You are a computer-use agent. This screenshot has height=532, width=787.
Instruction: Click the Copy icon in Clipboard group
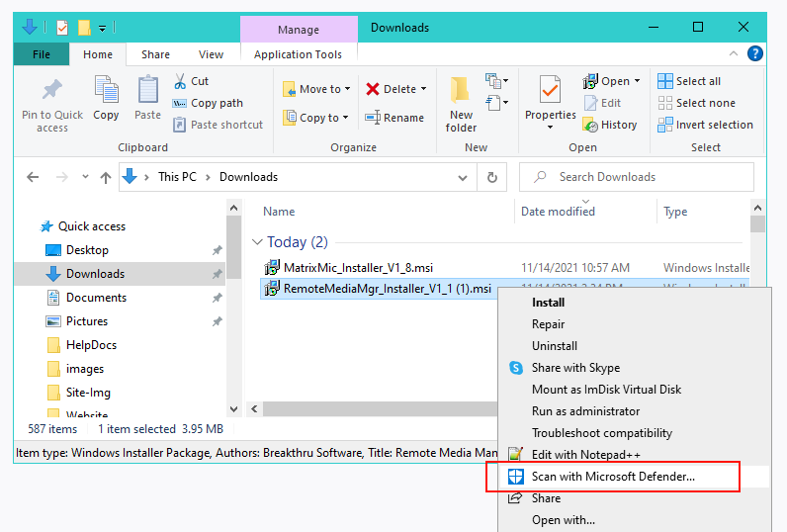106,89
